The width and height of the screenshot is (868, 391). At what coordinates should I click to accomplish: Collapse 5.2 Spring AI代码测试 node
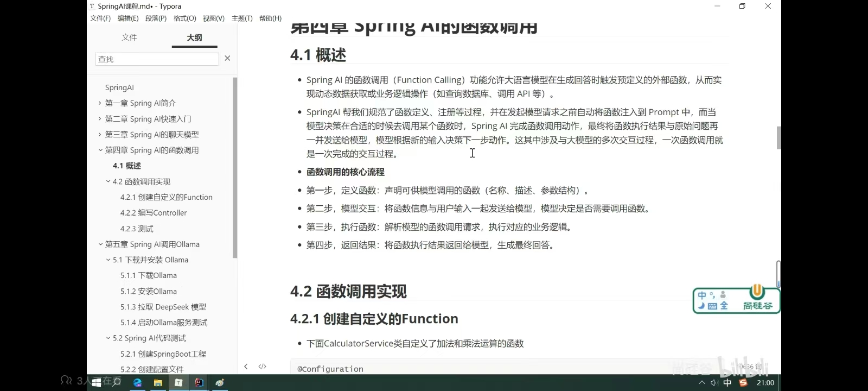[108, 338]
